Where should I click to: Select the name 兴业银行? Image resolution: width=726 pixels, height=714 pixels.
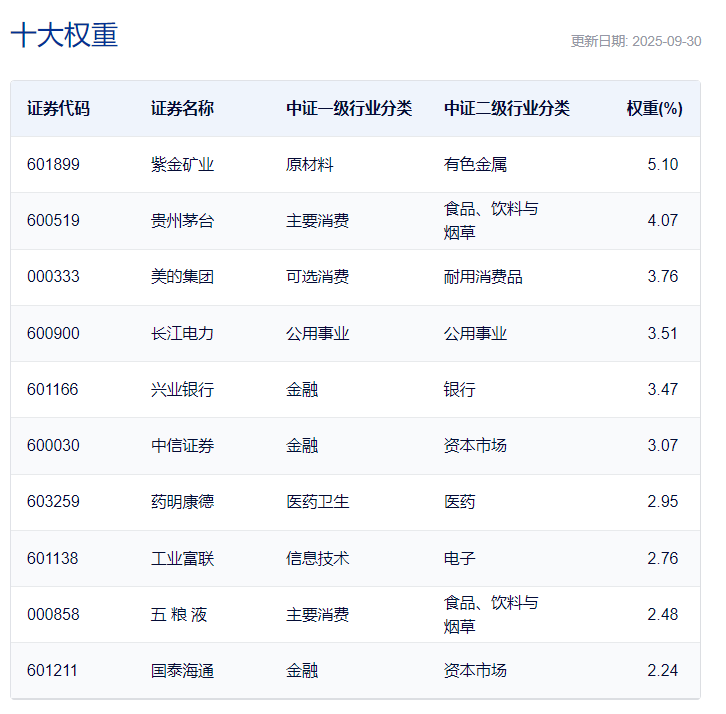point(182,389)
